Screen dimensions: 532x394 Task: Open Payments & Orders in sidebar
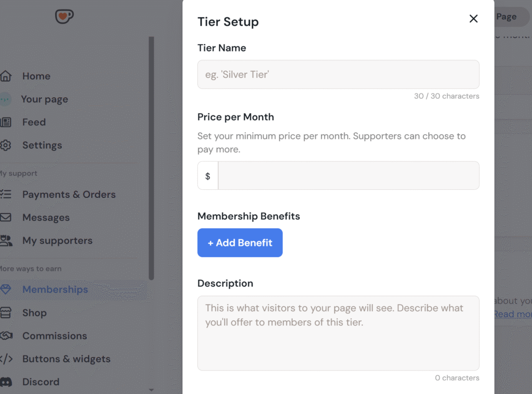coord(69,194)
